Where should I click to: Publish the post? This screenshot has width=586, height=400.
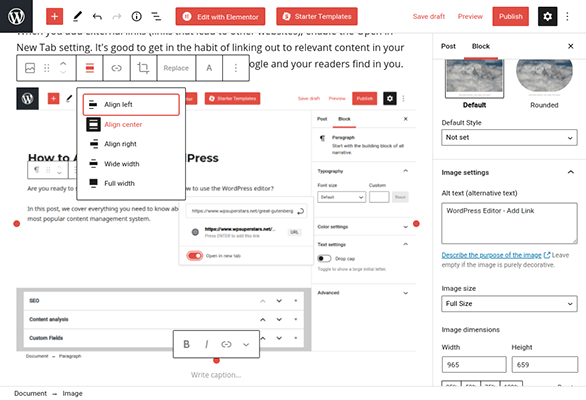tap(511, 16)
